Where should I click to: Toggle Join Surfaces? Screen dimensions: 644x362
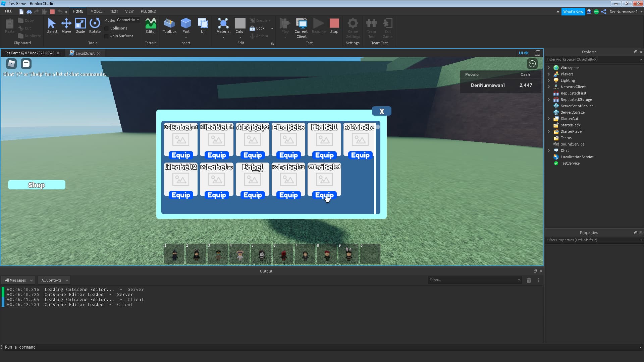pos(106,36)
